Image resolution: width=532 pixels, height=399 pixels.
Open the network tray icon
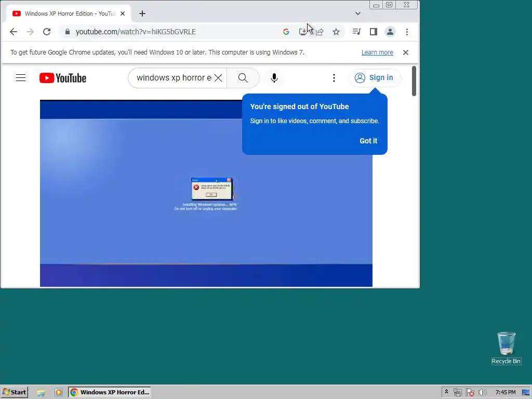click(457, 393)
